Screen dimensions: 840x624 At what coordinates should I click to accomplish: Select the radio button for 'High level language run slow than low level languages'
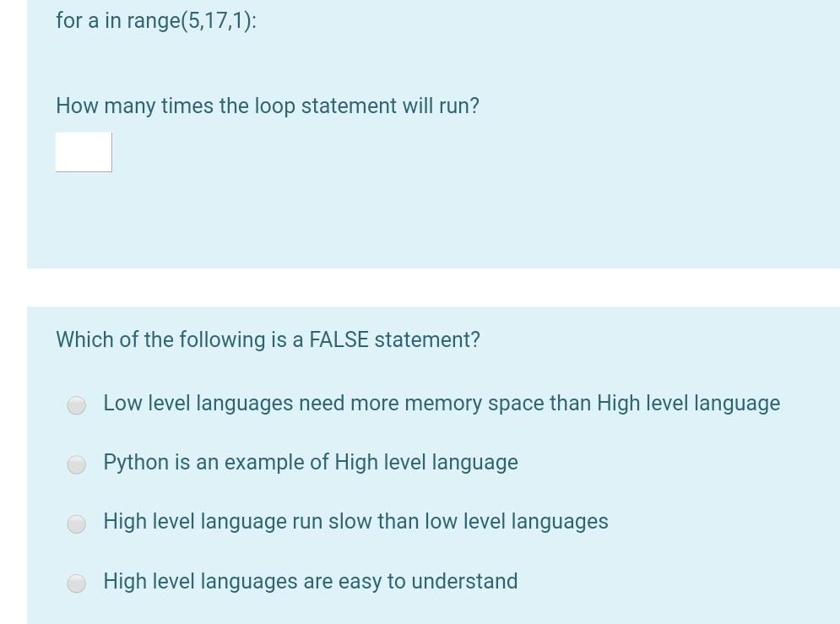(76, 524)
